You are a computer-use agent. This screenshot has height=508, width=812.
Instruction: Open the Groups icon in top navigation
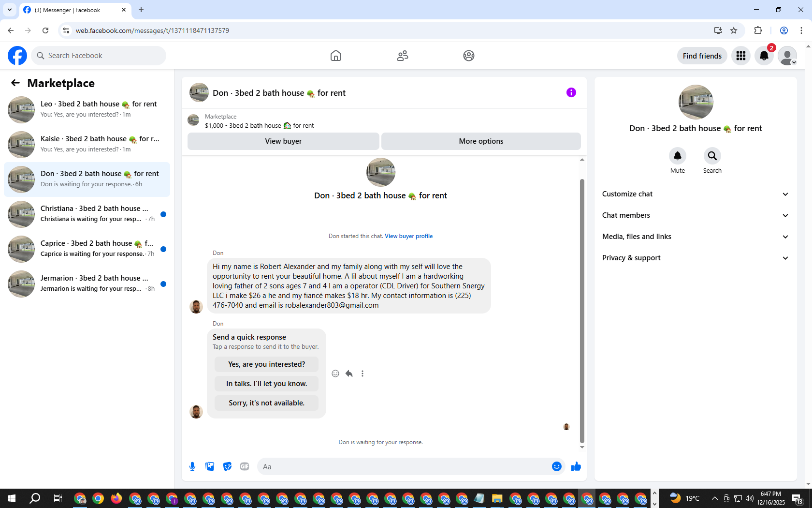click(x=469, y=56)
